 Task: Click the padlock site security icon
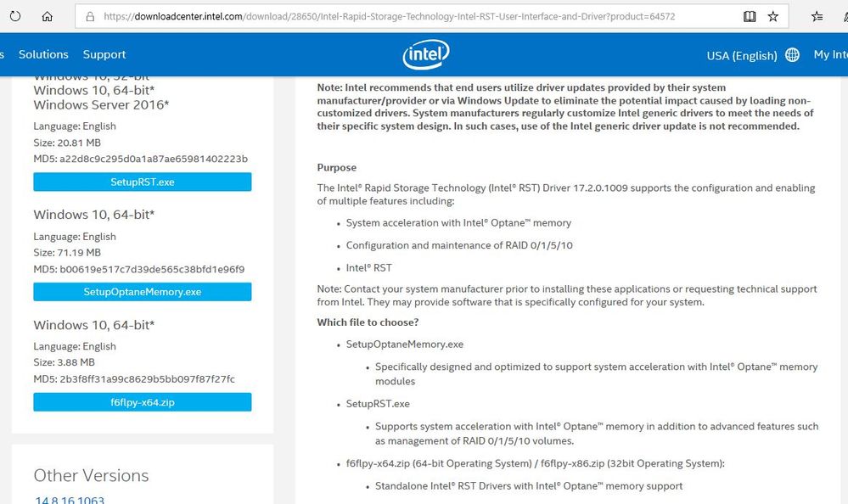pos(89,16)
